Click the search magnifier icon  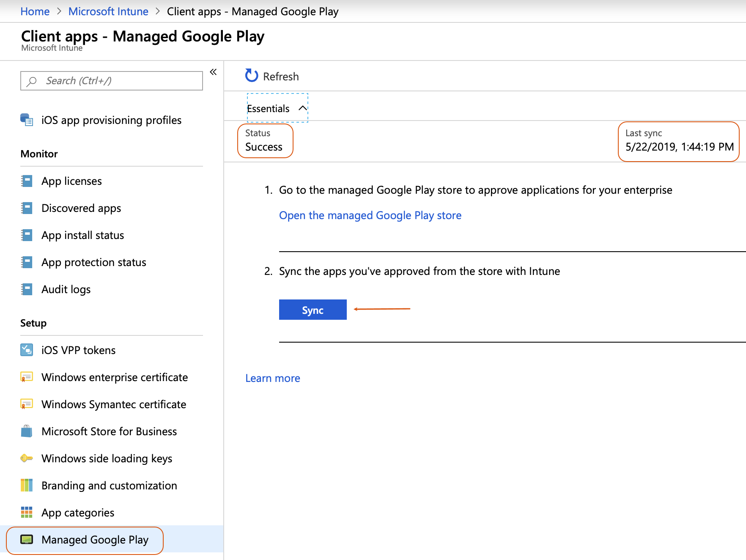click(31, 81)
